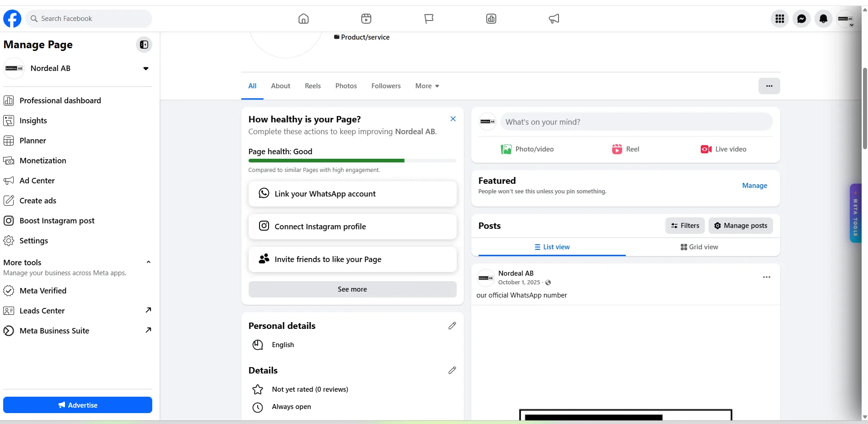Select Create ads in sidebar
The image size is (868, 424).
click(x=78, y=201)
